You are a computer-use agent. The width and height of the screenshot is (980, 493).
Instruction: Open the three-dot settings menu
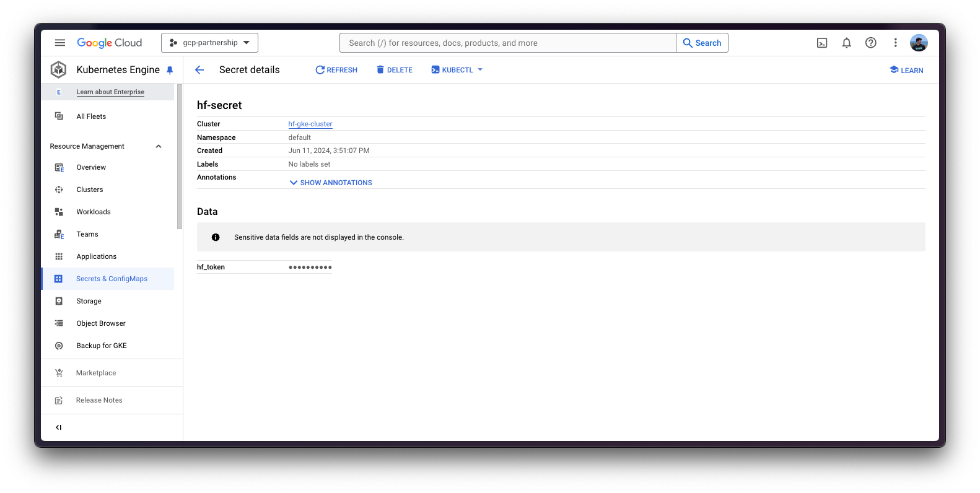pyautogui.click(x=895, y=43)
